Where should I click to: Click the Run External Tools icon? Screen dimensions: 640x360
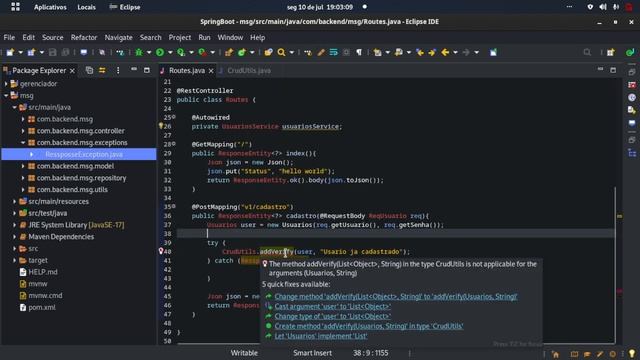[x=202, y=52]
